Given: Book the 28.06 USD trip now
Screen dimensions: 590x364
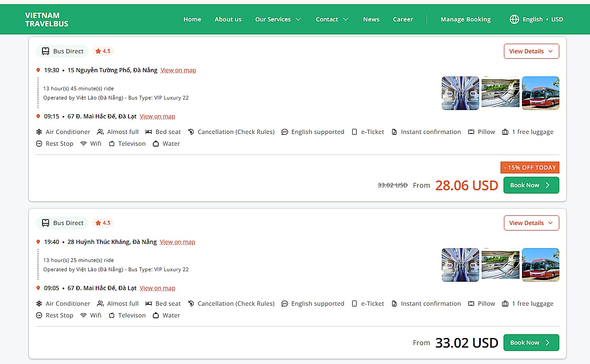Looking at the screenshot, I should coord(531,185).
